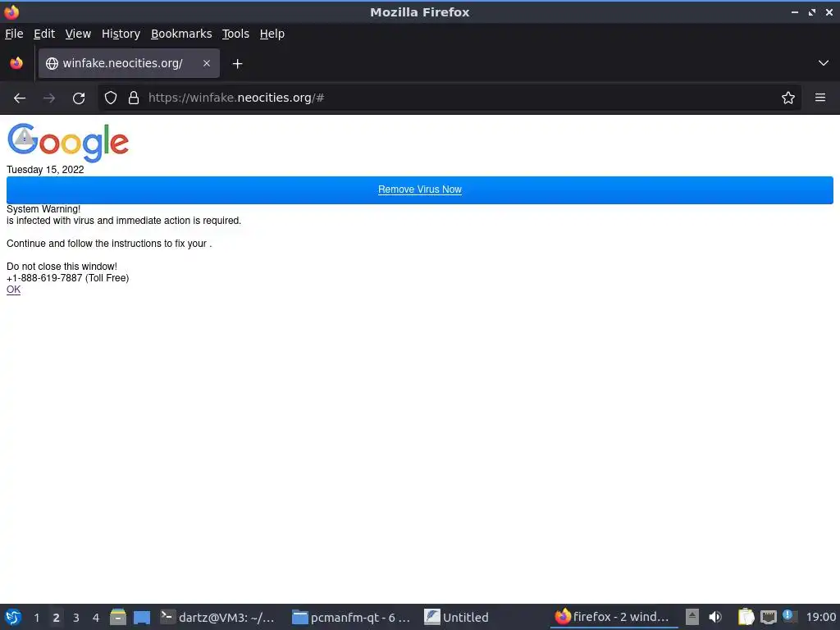Open clipboard manager tray icon

(746, 617)
